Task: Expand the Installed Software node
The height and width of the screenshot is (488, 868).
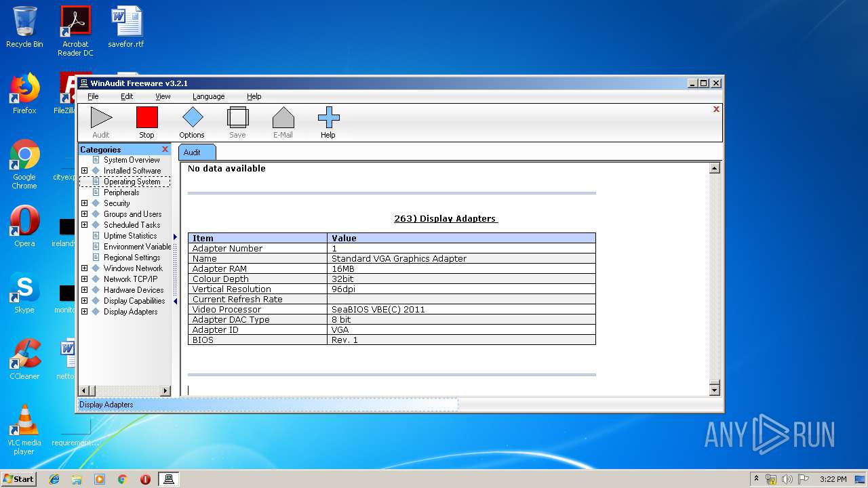Action: (84, 171)
